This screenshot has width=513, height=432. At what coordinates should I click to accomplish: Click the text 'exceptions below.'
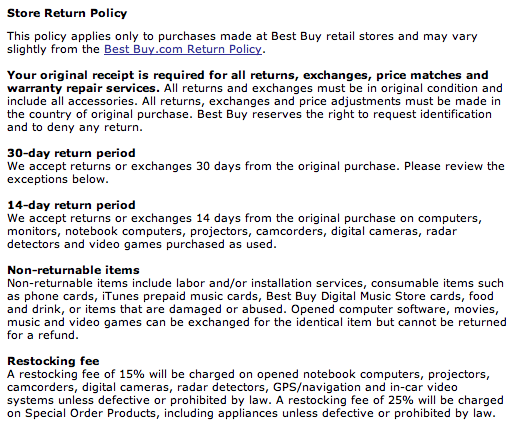click(58, 179)
